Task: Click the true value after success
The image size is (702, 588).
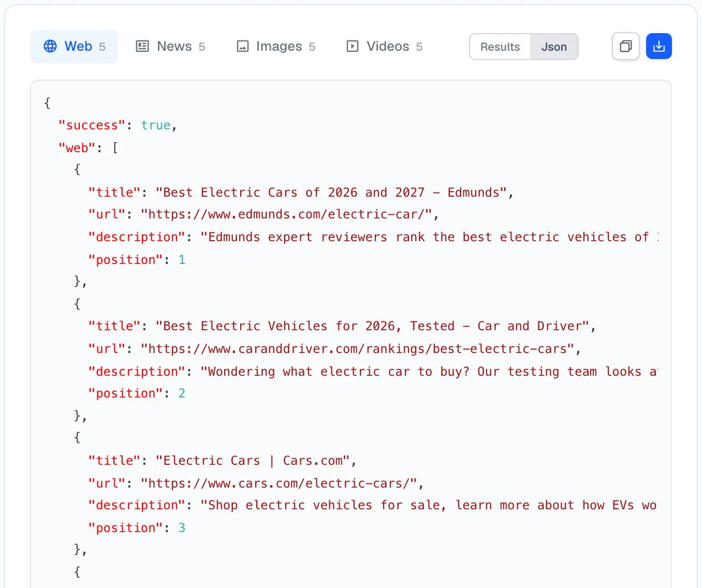Action: click(155, 125)
